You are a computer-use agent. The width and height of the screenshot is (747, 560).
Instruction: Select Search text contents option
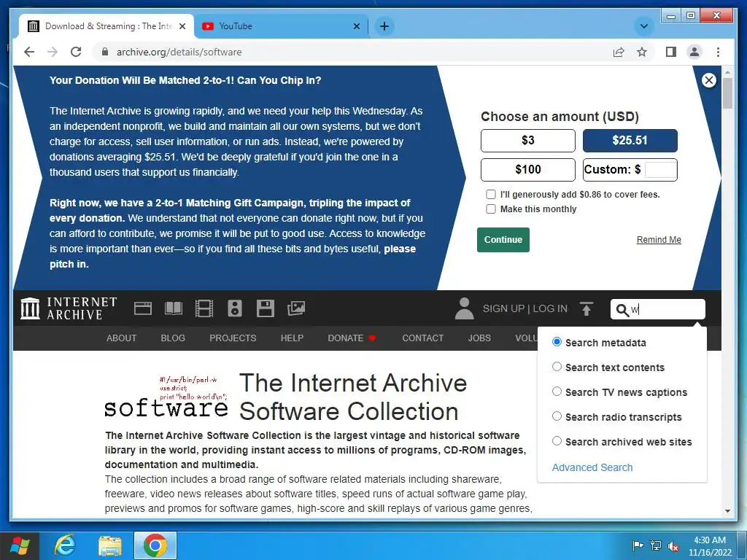(557, 367)
